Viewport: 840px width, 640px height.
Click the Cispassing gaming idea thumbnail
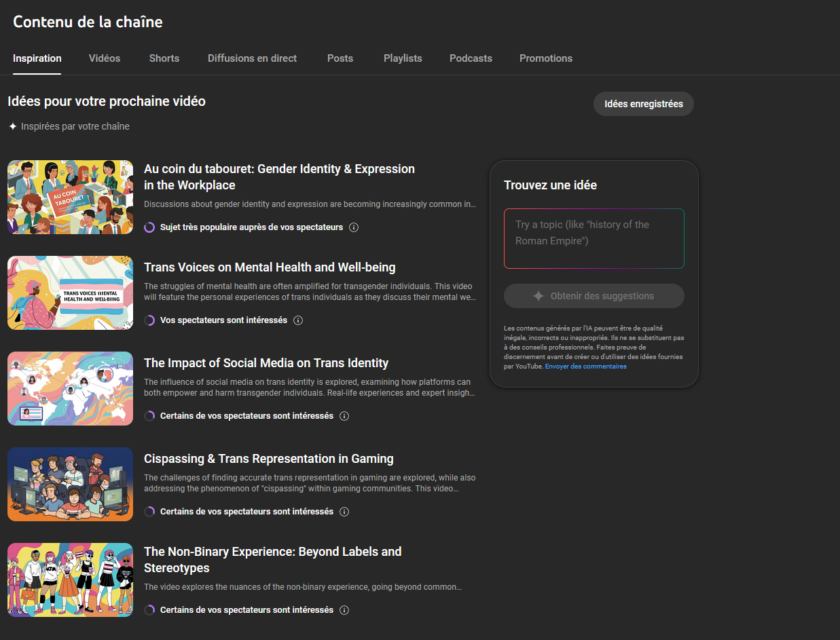click(x=71, y=484)
